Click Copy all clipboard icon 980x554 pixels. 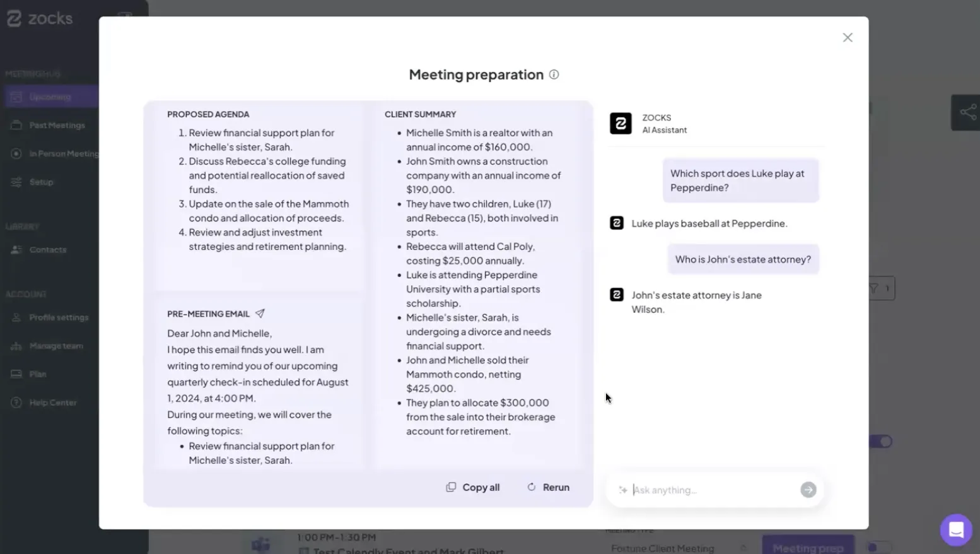pyautogui.click(x=451, y=487)
